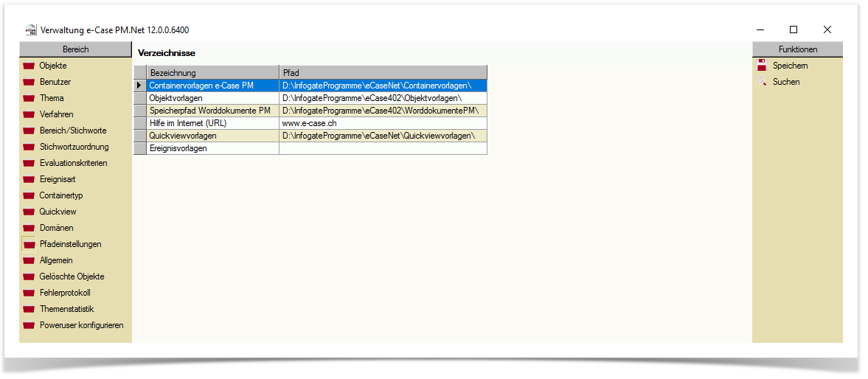Click the Bereich panel header

point(76,49)
